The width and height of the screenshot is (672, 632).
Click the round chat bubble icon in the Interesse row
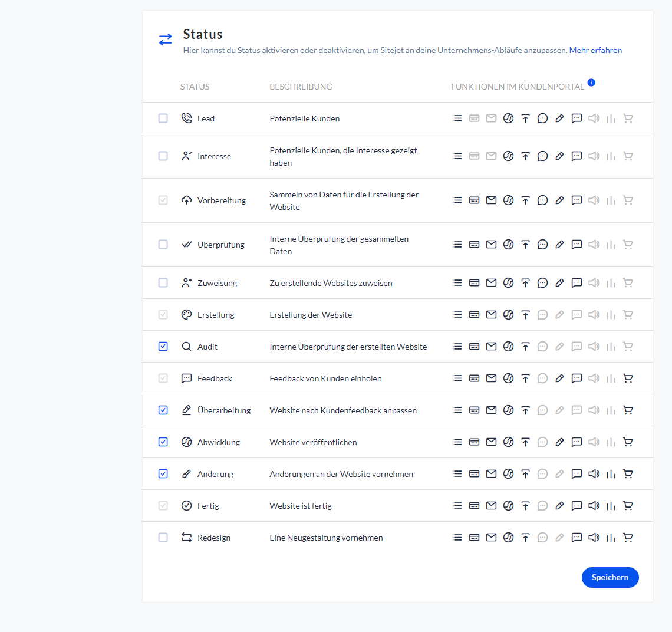pos(542,156)
